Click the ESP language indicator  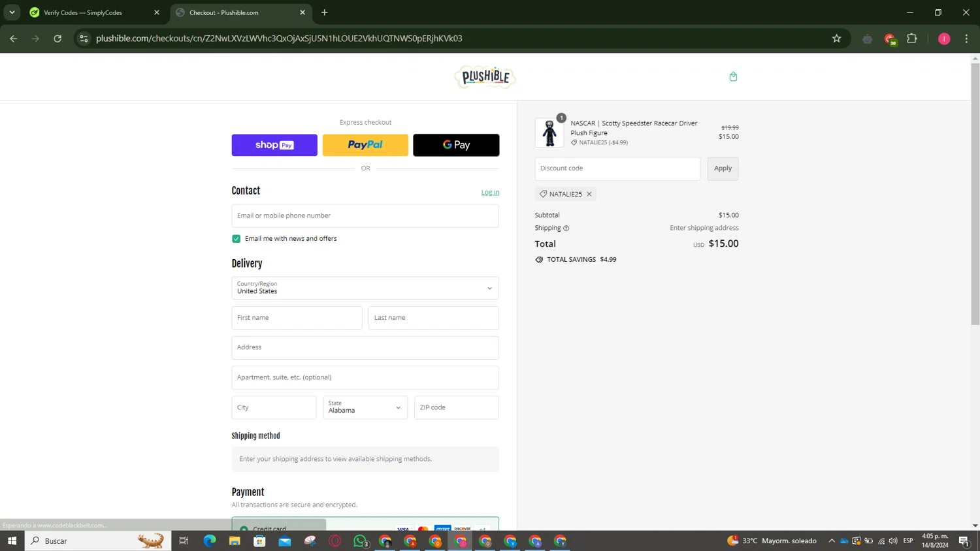pos(908,541)
